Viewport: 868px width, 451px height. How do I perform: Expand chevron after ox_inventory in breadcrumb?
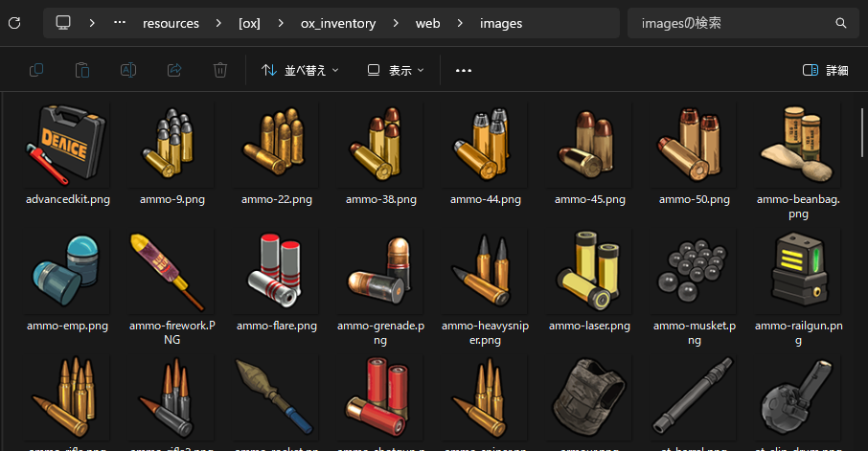click(x=396, y=23)
